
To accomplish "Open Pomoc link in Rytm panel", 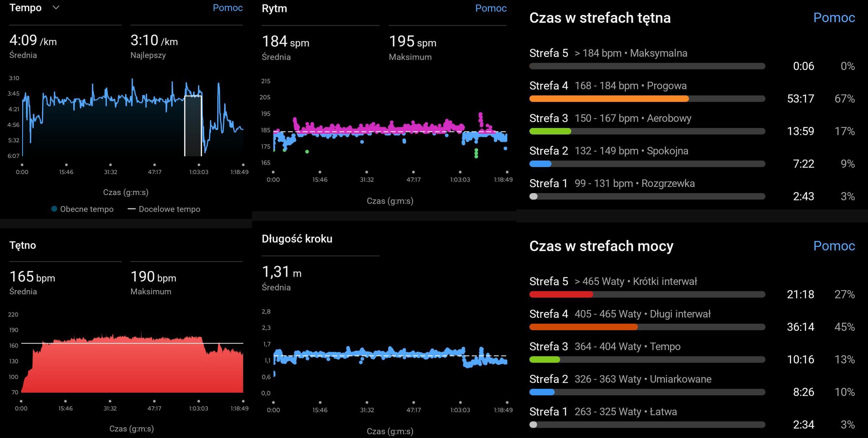I will [491, 8].
